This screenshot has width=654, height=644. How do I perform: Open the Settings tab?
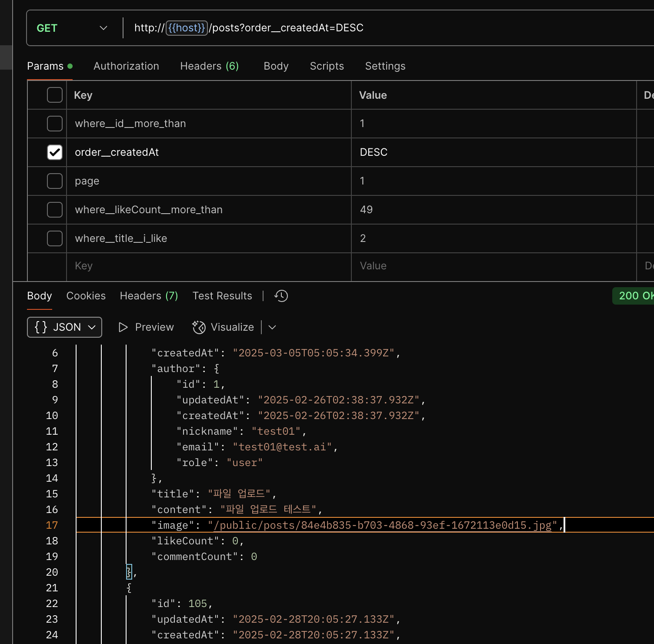click(385, 66)
